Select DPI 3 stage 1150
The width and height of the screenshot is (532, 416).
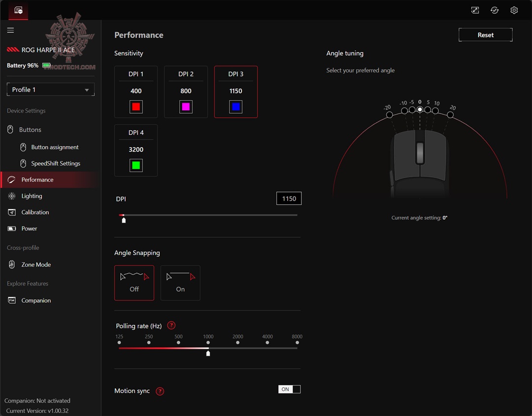pos(236,92)
